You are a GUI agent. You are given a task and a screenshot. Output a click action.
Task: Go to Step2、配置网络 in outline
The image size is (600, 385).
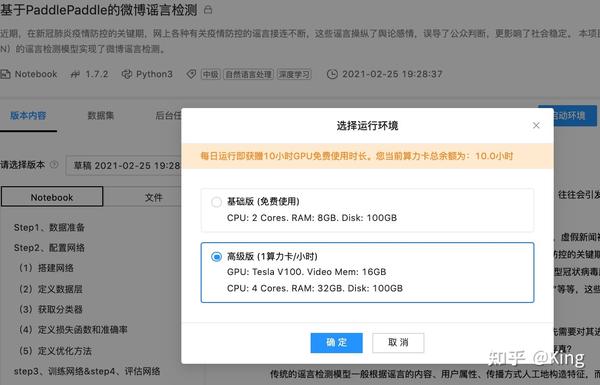(49, 248)
